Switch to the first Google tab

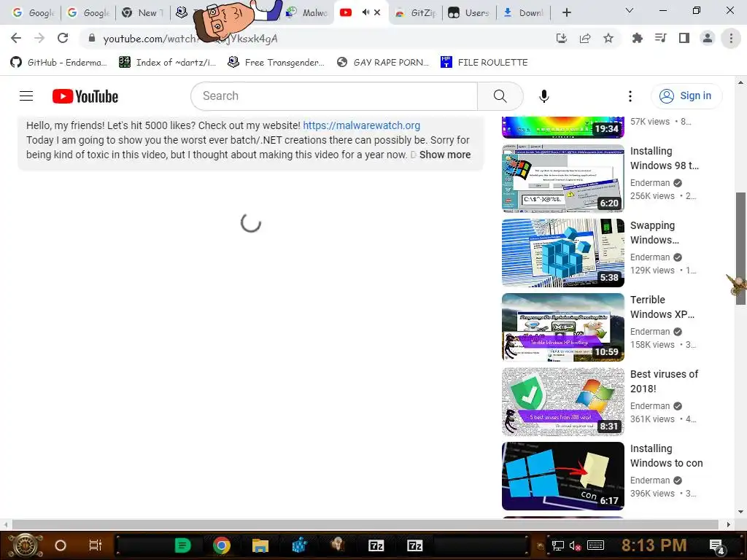coord(33,13)
